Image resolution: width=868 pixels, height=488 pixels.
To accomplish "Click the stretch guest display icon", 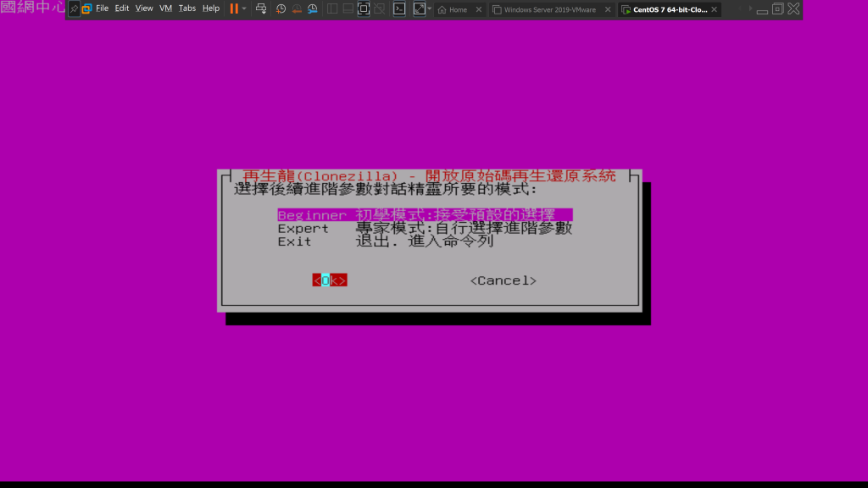I will (419, 8).
